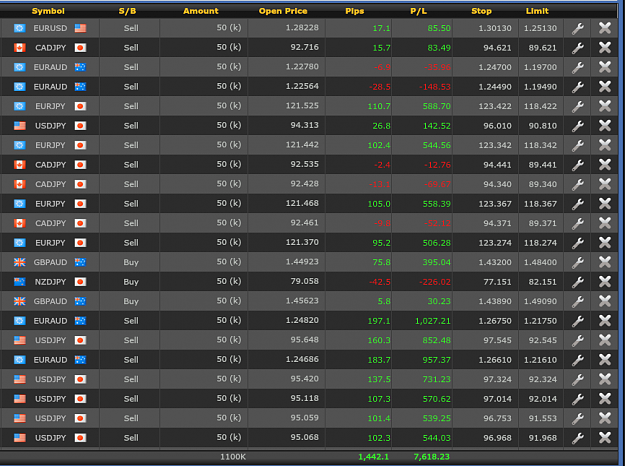The width and height of the screenshot is (625, 466).
Task: Close USDJPY position opened at 95.118
Action: [x=605, y=399]
